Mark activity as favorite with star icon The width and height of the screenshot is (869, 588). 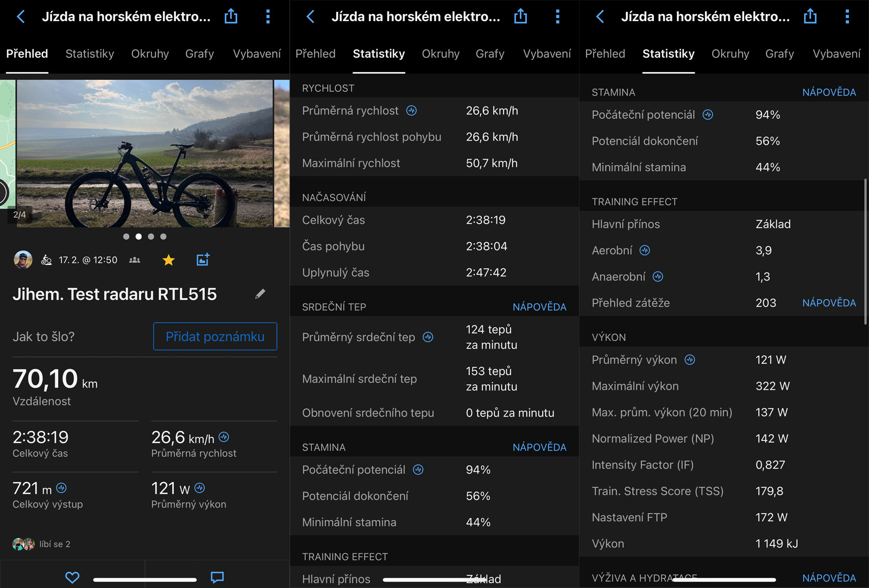tap(168, 260)
